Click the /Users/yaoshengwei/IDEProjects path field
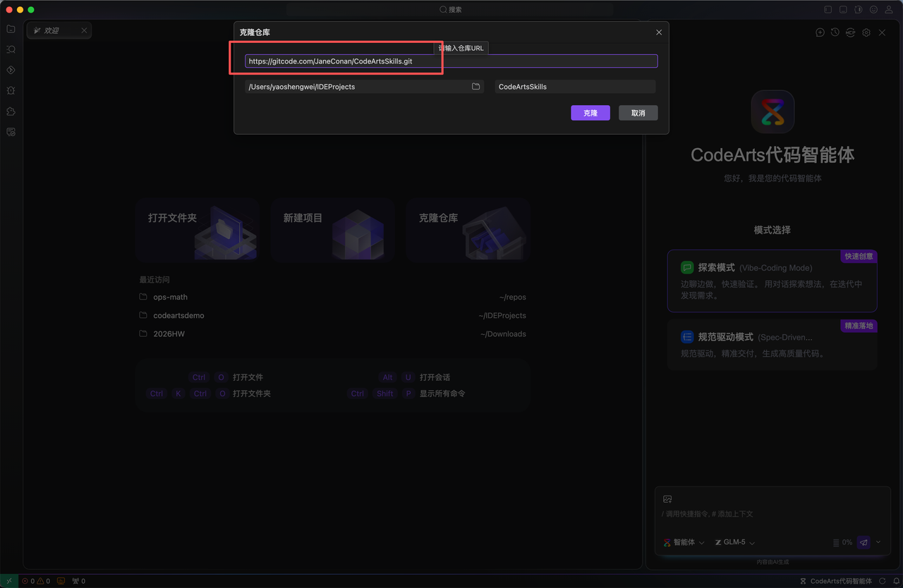The image size is (903, 588). point(358,87)
